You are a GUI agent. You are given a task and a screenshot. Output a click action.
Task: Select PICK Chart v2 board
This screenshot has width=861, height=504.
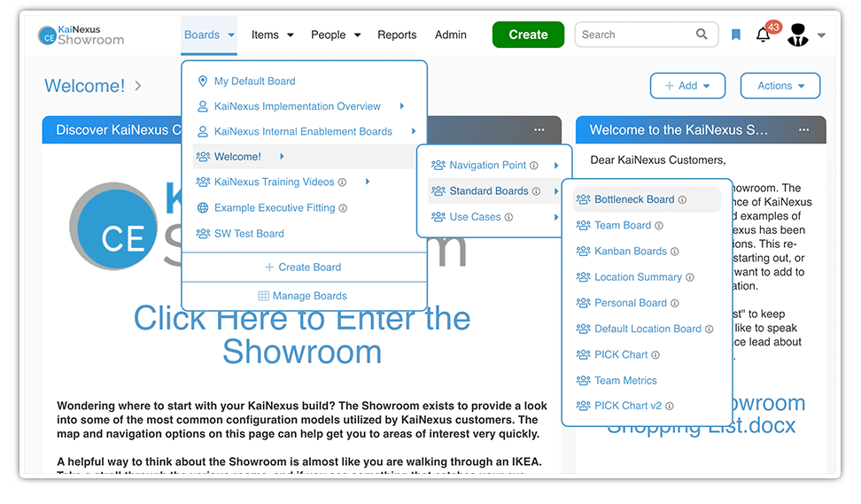627,406
